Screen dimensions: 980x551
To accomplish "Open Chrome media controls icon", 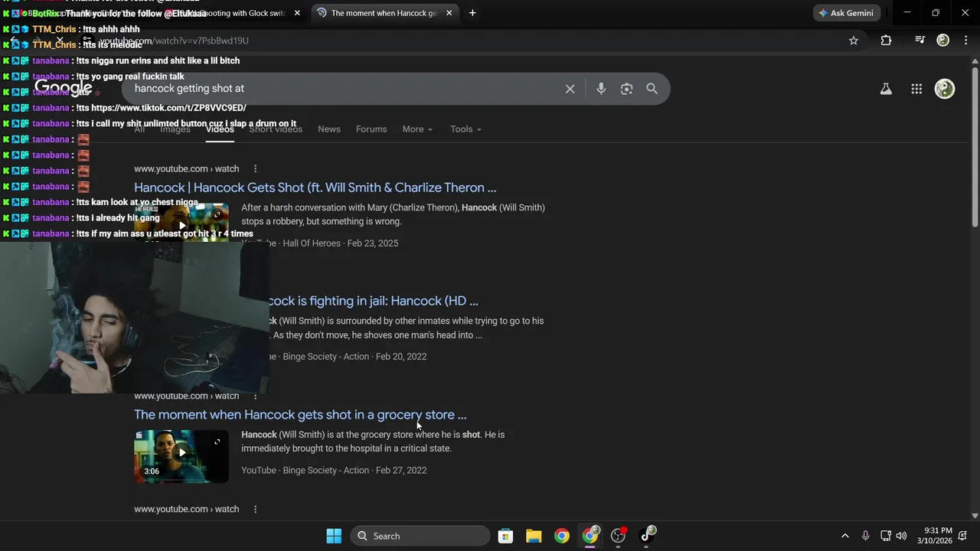I will pyautogui.click(x=920, y=41).
